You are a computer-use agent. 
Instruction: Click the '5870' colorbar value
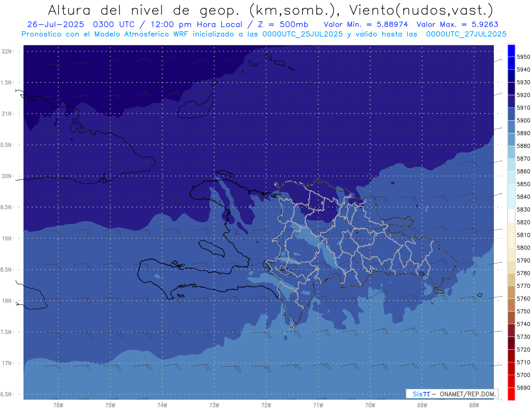tap(524, 159)
